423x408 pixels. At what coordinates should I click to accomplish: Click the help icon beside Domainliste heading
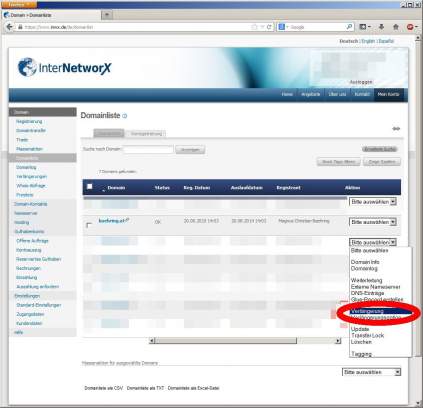[x=125, y=116]
